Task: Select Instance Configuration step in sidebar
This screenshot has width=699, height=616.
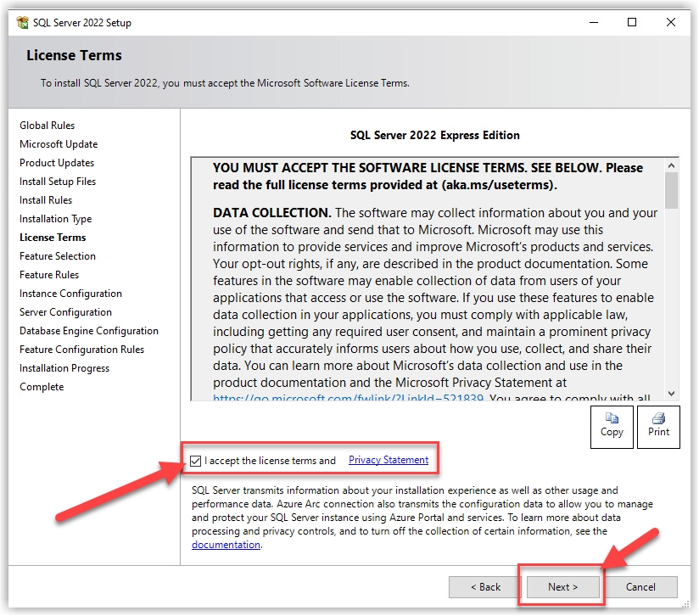Action: [x=70, y=294]
